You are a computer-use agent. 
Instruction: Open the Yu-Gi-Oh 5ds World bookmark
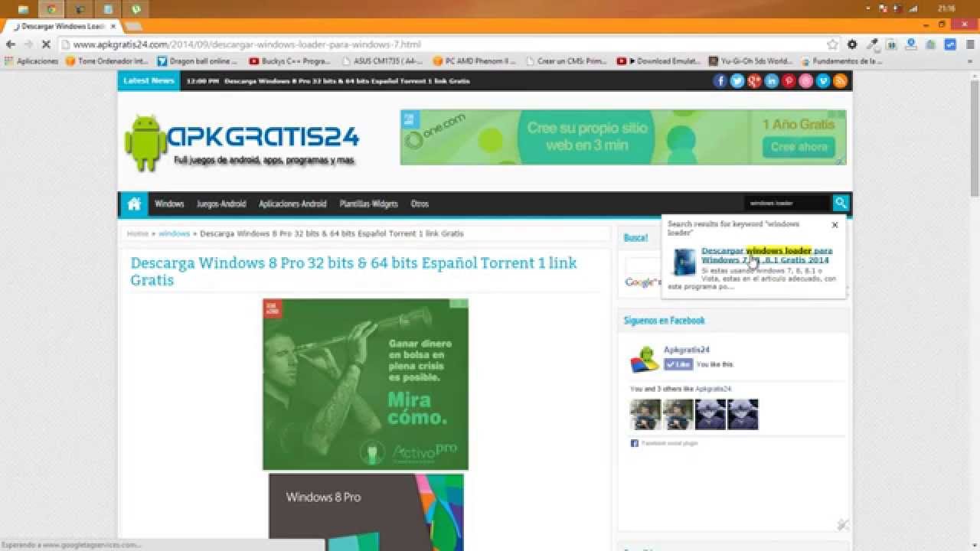click(x=750, y=61)
